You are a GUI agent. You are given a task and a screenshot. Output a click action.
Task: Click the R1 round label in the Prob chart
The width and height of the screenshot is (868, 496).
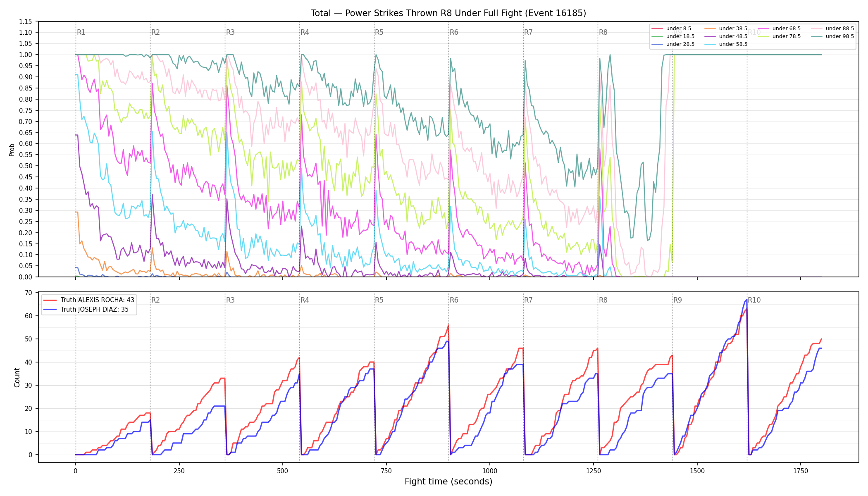coord(81,32)
